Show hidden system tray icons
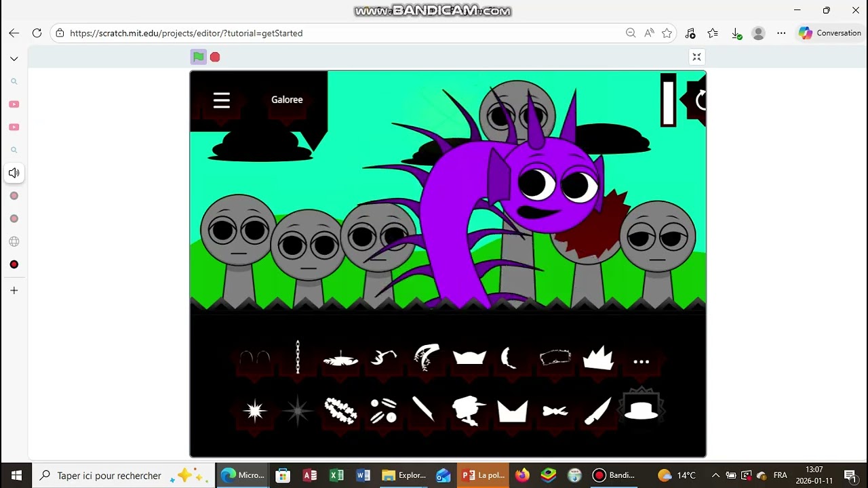 click(715, 475)
